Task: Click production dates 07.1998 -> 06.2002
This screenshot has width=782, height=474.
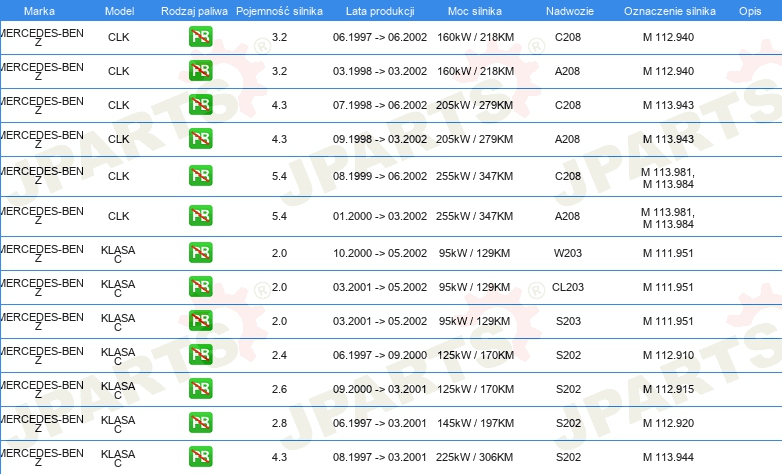Action: click(x=380, y=105)
